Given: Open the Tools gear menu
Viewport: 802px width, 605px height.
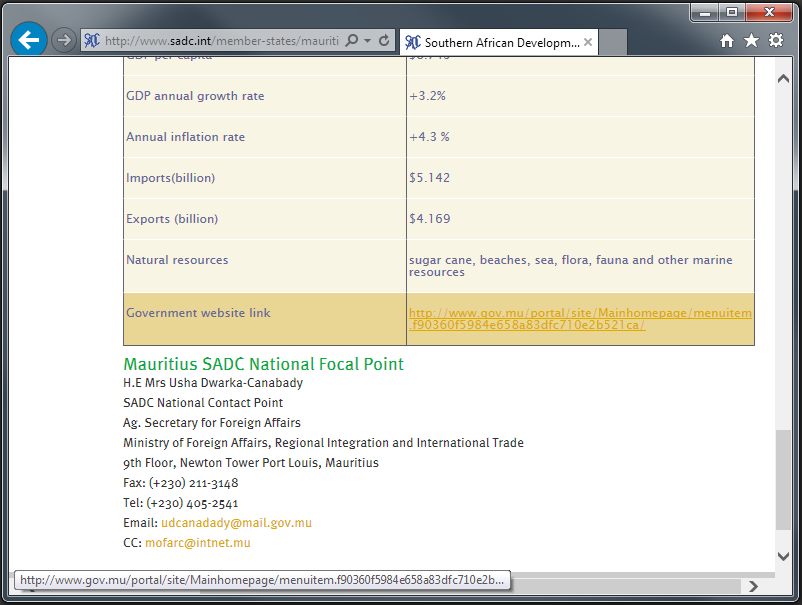Looking at the screenshot, I should coord(776,40).
